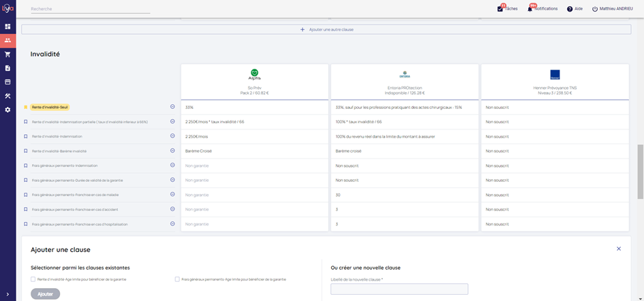The height and width of the screenshot is (301, 644).
Task: Close the Ajouter une clause panel
Action: 619,249
